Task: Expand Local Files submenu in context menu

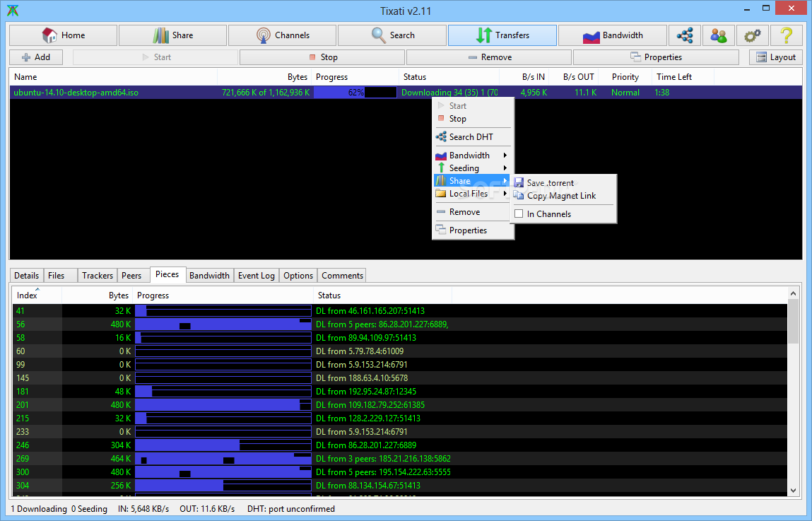Action: pyautogui.click(x=473, y=194)
